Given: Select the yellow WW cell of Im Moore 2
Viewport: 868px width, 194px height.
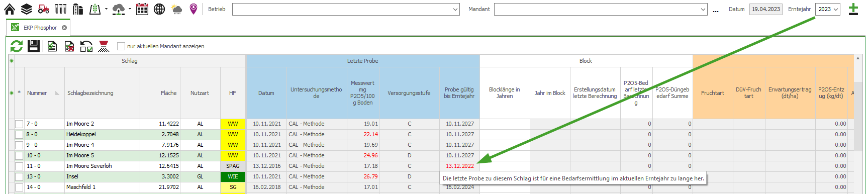Looking at the screenshot, I should (233, 124).
